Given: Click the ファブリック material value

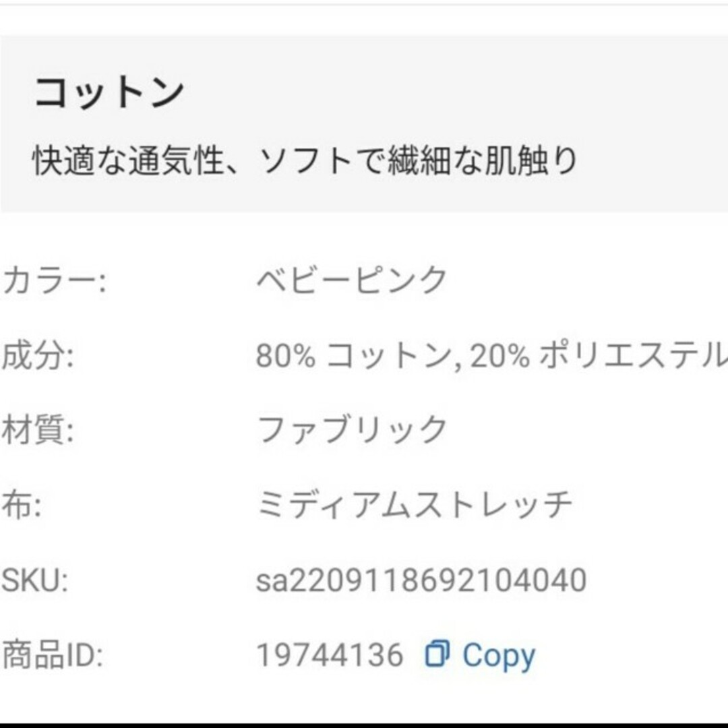Looking at the screenshot, I should tap(352, 430).
